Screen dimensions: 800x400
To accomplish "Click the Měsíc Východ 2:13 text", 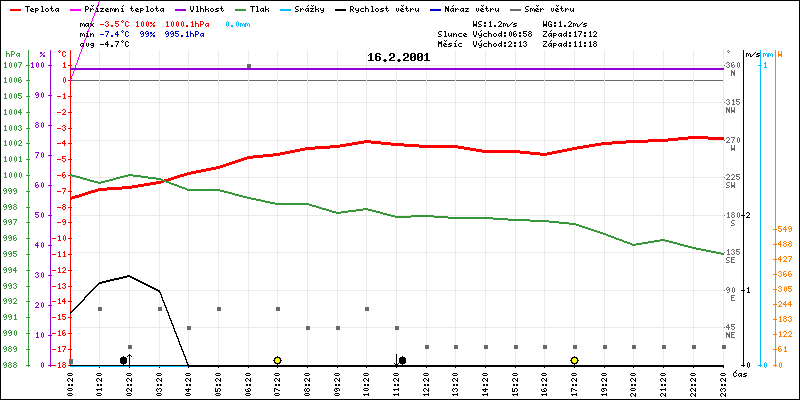I will coord(474,44).
